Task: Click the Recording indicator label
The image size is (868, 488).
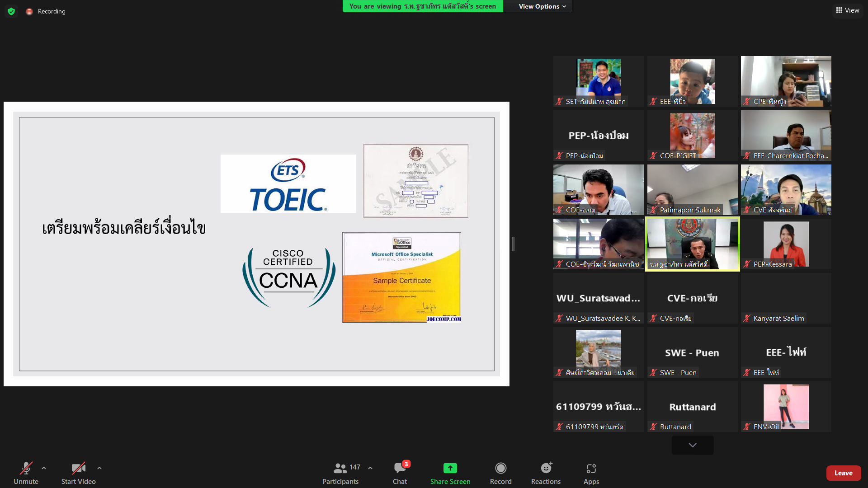Action: [51, 11]
